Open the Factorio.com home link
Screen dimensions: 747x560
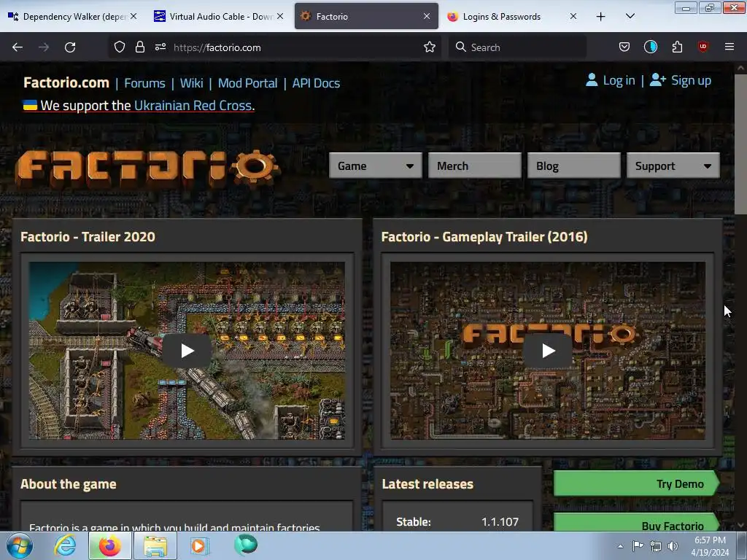pyautogui.click(x=66, y=82)
